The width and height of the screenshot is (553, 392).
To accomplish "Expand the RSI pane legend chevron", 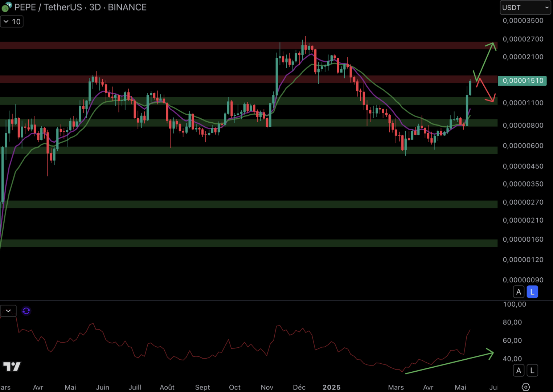I will point(8,311).
